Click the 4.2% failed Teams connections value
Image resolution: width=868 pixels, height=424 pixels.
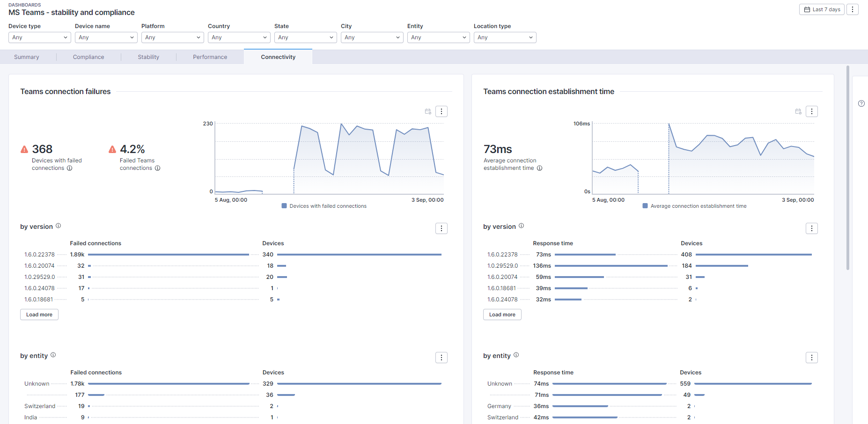[x=132, y=149]
